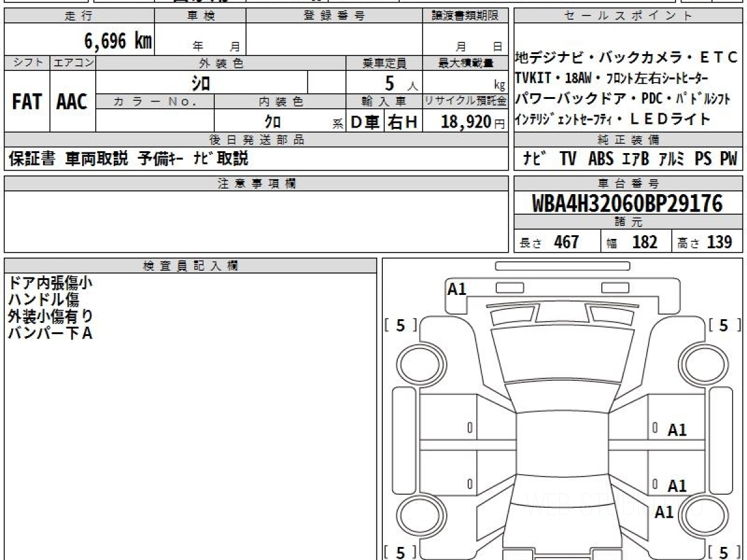Click the A1 mark on lower right door
747x560 pixels.
[x=677, y=486]
